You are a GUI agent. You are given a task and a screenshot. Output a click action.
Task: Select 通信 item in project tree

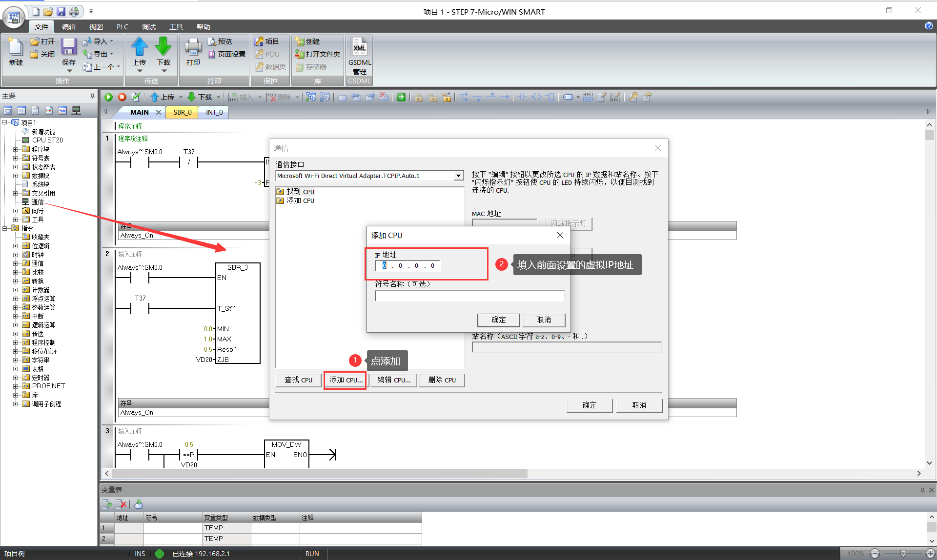click(x=38, y=202)
